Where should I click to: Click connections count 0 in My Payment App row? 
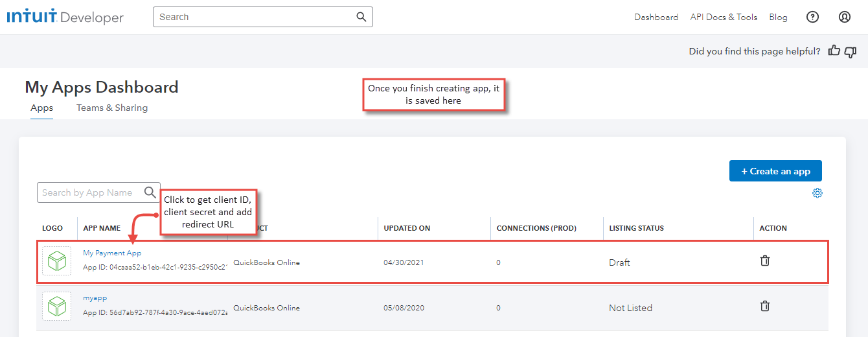[x=499, y=262]
